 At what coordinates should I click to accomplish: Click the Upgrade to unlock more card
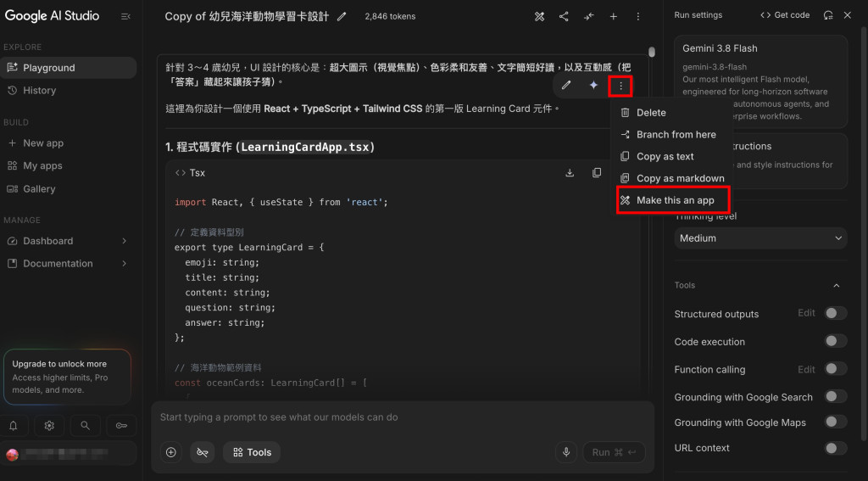pyautogui.click(x=68, y=377)
